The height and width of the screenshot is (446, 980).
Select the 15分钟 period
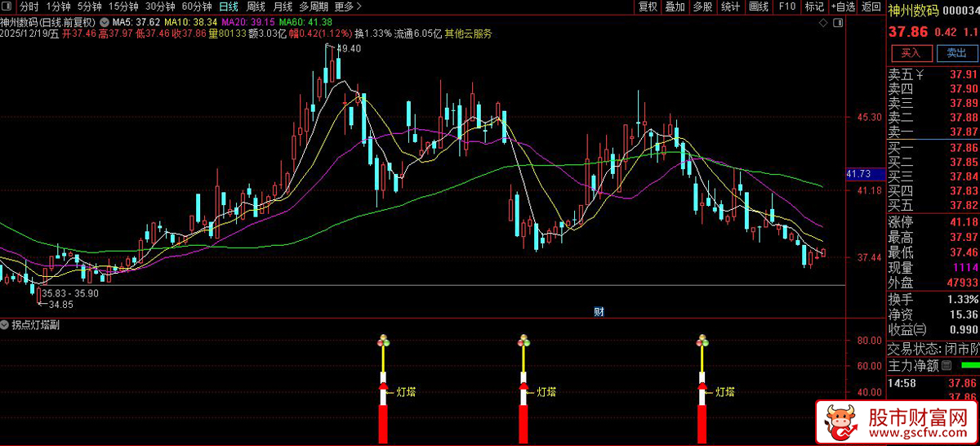click(123, 7)
